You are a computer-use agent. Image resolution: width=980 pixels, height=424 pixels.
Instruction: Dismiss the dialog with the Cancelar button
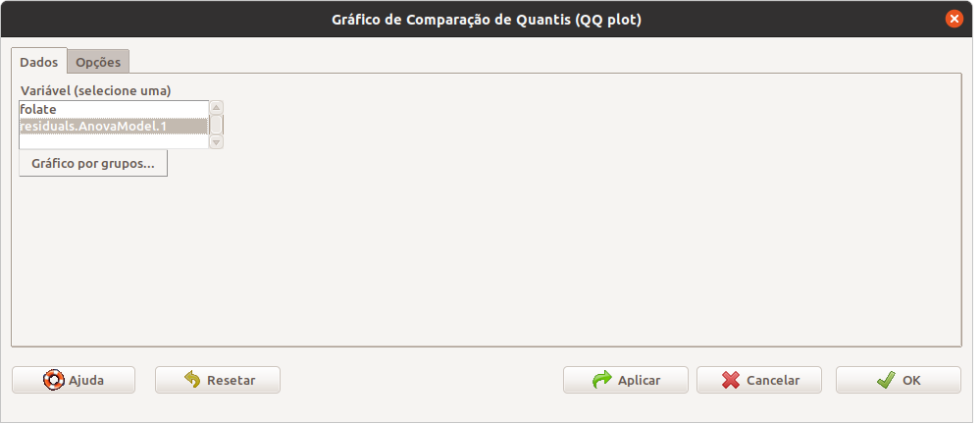pos(759,380)
